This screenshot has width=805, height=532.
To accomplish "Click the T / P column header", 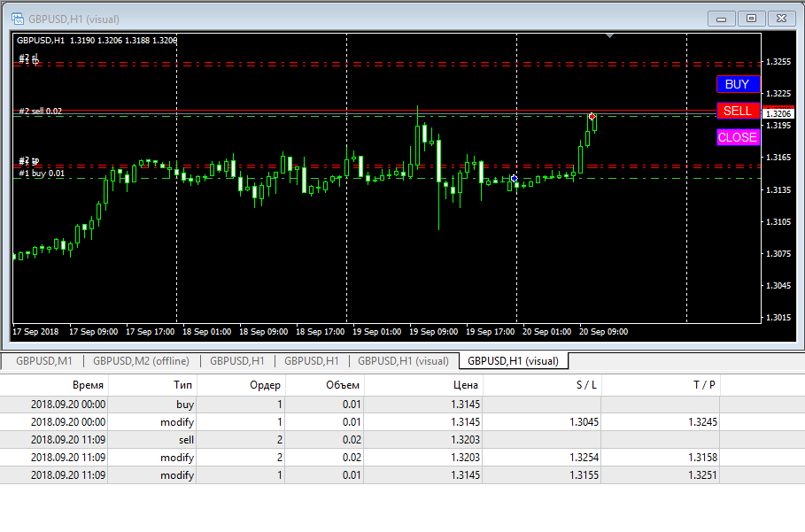I will [704, 385].
